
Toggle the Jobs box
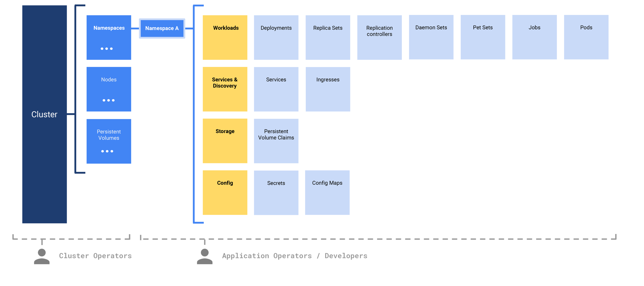pos(534,37)
